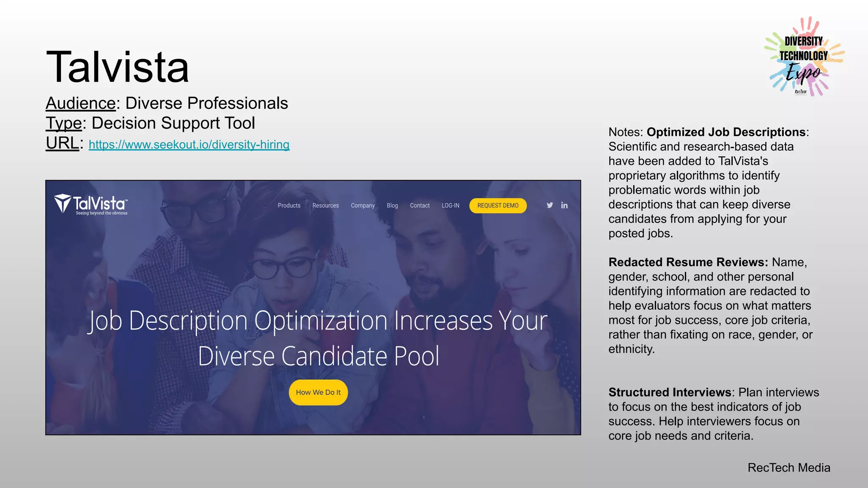Click the LOG-IN link
Screen dimensions: 868x488
coord(451,205)
